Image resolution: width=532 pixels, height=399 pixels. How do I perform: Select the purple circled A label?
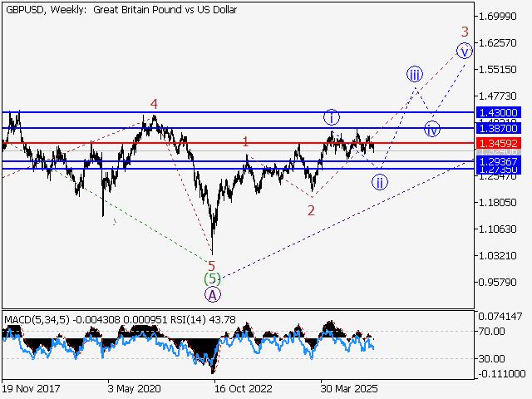213,294
